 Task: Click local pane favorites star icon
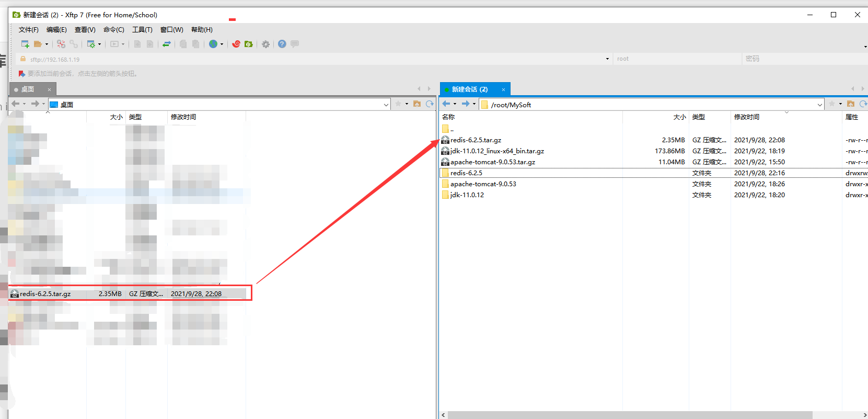pos(398,104)
